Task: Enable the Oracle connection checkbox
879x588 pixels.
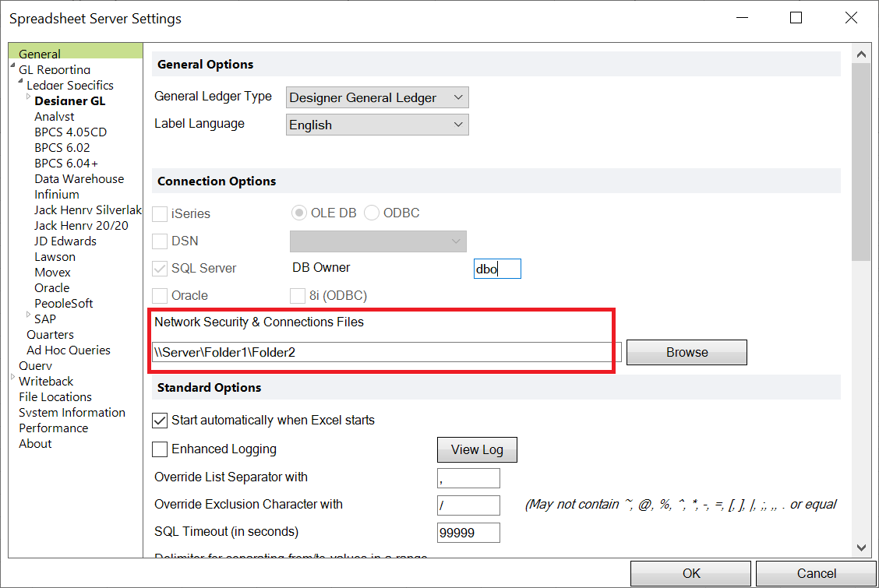Action: [x=160, y=295]
